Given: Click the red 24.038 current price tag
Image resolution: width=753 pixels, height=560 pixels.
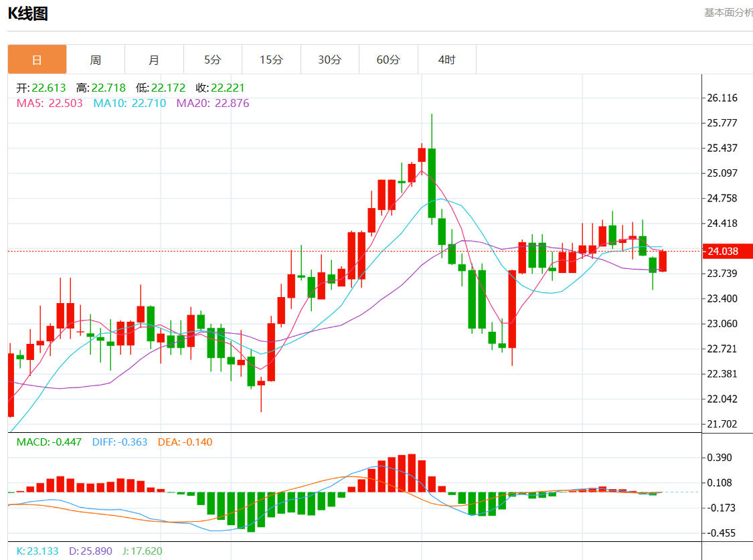Looking at the screenshot, I should [x=726, y=252].
